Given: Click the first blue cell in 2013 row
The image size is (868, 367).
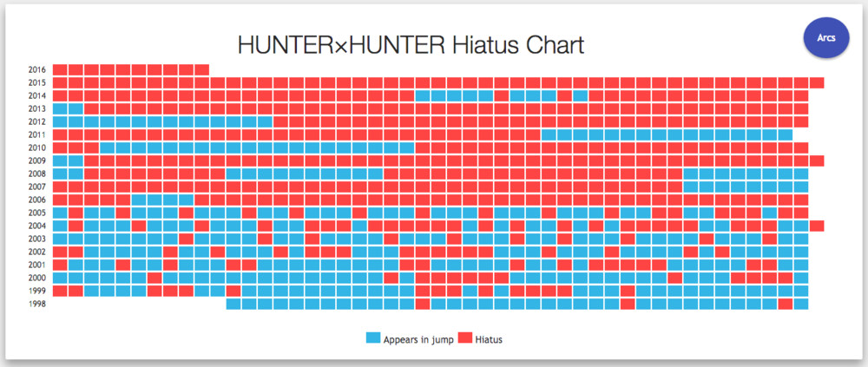Looking at the screenshot, I should (60, 108).
